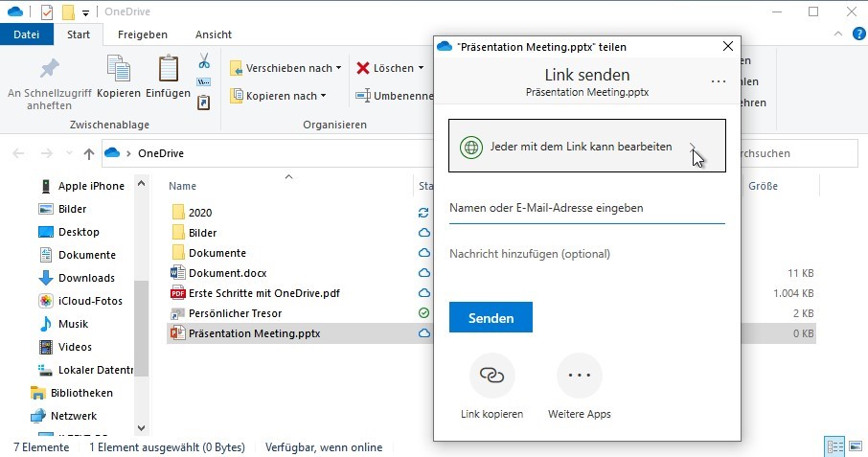Select Apple iPhone in navigation pane

coord(82,186)
